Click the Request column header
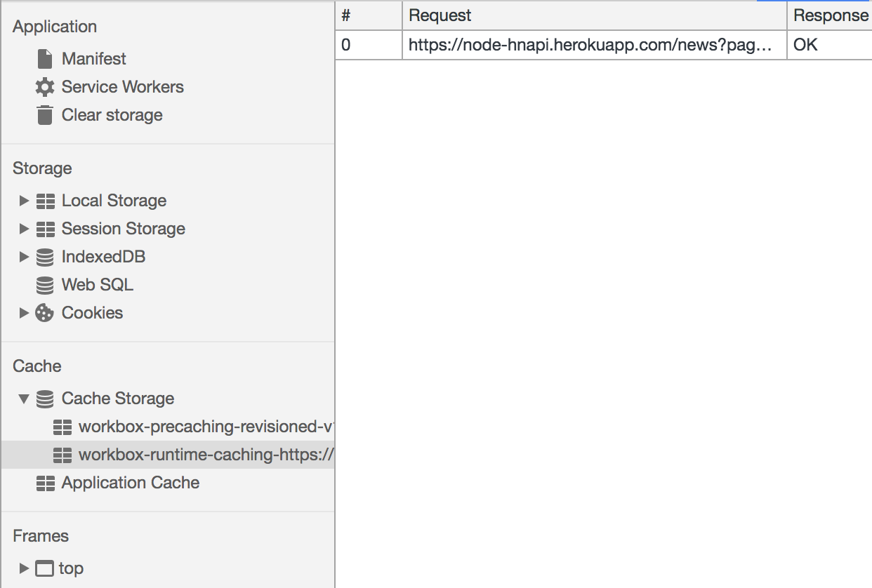 coord(440,15)
